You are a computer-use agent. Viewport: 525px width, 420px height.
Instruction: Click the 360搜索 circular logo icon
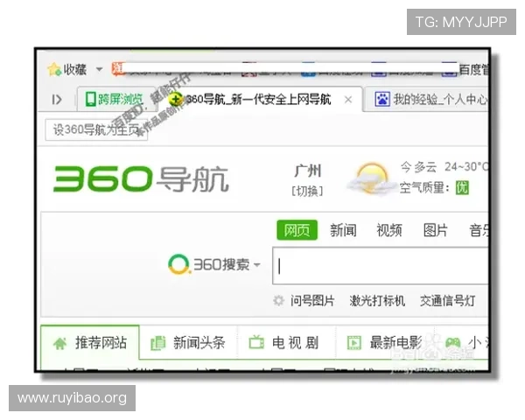click(178, 264)
